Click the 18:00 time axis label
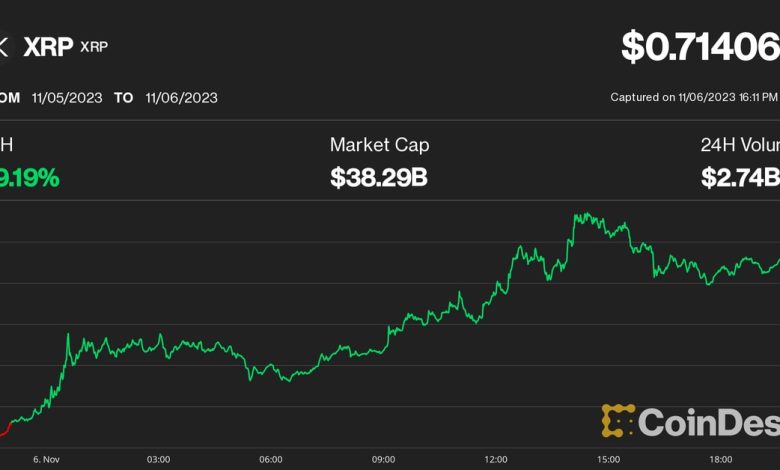Viewport: 780px width, 470px height. coord(721,458)
